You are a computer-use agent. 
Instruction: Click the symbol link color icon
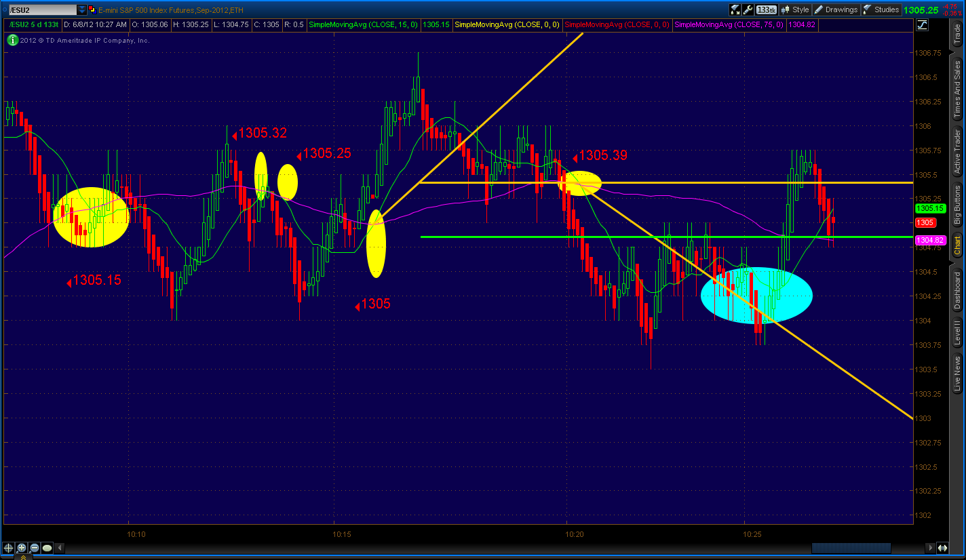click(x=94, y=9)
